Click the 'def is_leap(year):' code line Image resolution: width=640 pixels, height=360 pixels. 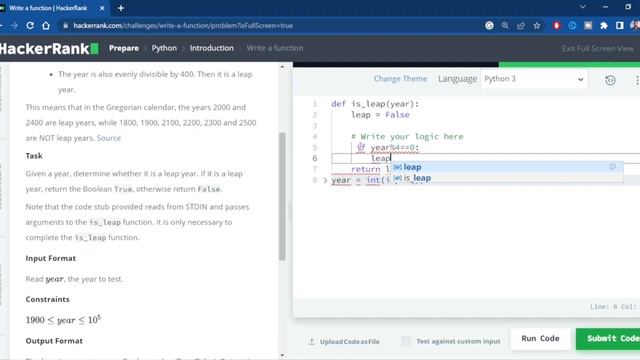pos(375,104)
